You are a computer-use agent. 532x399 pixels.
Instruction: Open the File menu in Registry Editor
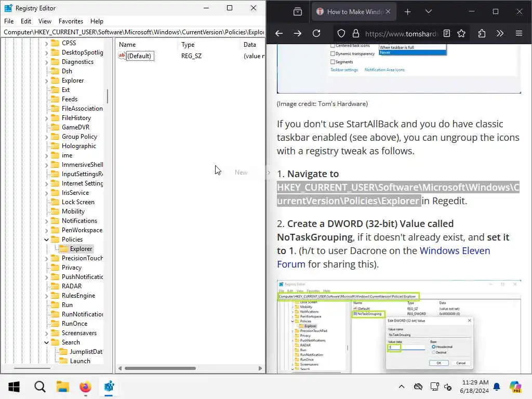9,21
